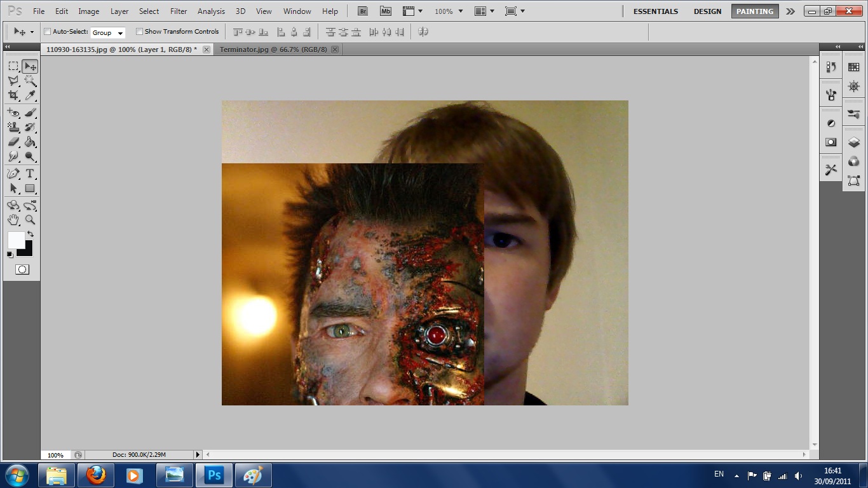Open the Swatches panel icon

click(x=853, y=67)
